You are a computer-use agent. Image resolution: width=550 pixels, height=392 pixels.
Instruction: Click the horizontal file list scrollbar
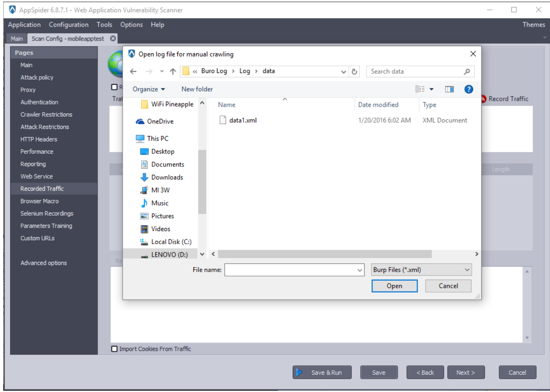tap(325, 254)
